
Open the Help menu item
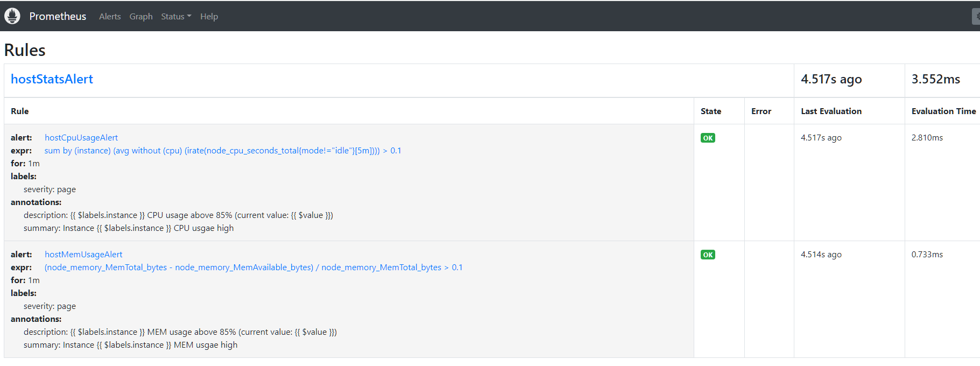tap(209, 17)
